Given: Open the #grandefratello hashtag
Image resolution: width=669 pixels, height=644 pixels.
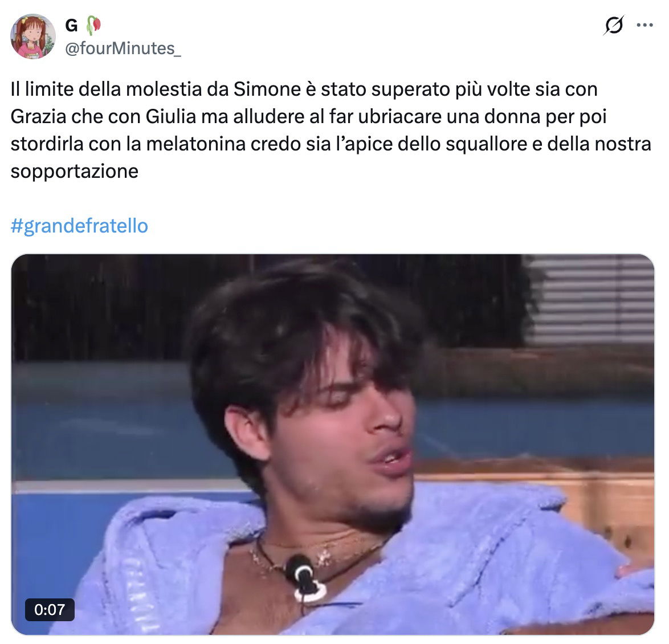Looking at the screenshot, I should point(79,226).
